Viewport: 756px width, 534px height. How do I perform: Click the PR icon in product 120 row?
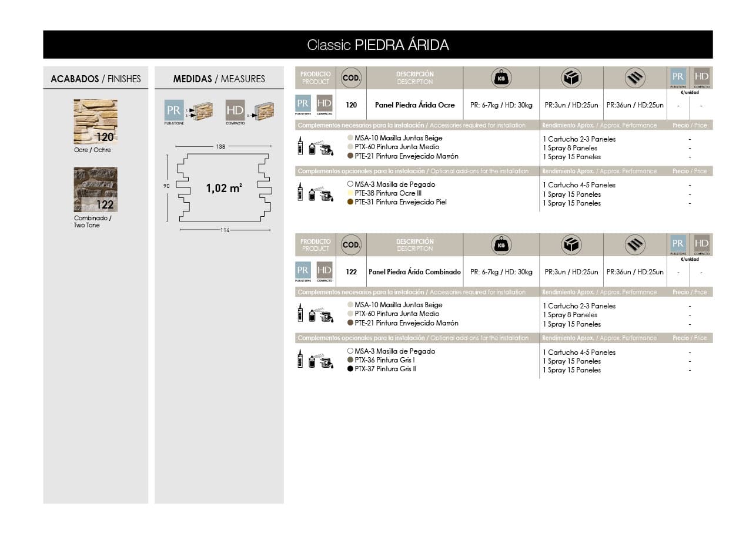point(303,104)
